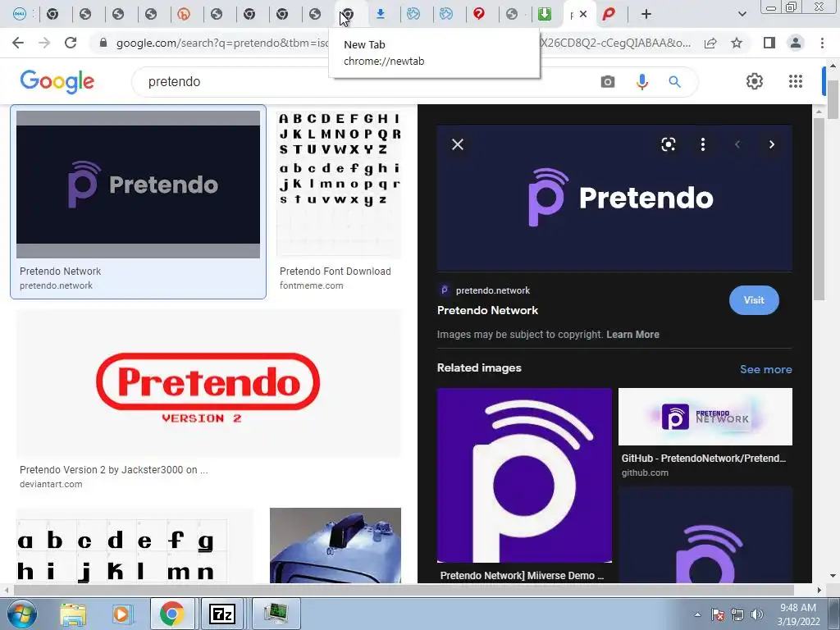Click the page vertical scrollbar thumb
The image size is (840, 630).
point(833,99)
